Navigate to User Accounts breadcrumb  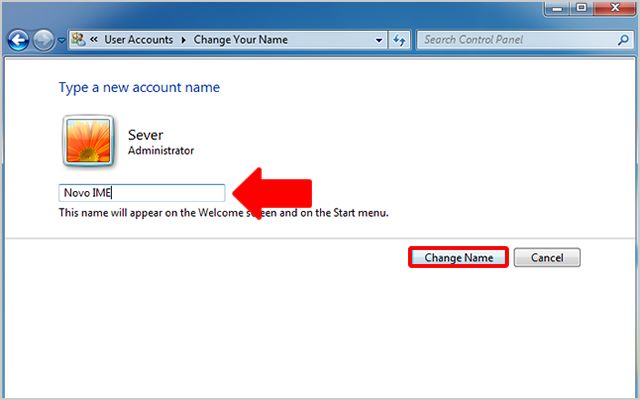[138, 40]
